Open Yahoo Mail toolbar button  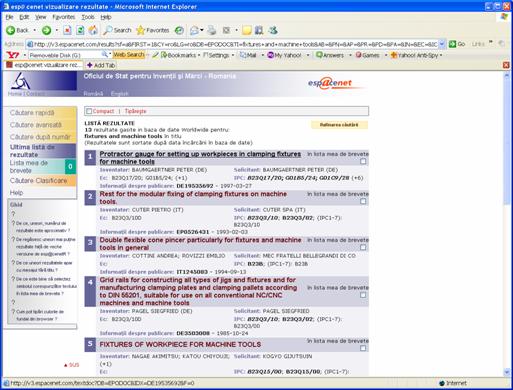point(248,55)
